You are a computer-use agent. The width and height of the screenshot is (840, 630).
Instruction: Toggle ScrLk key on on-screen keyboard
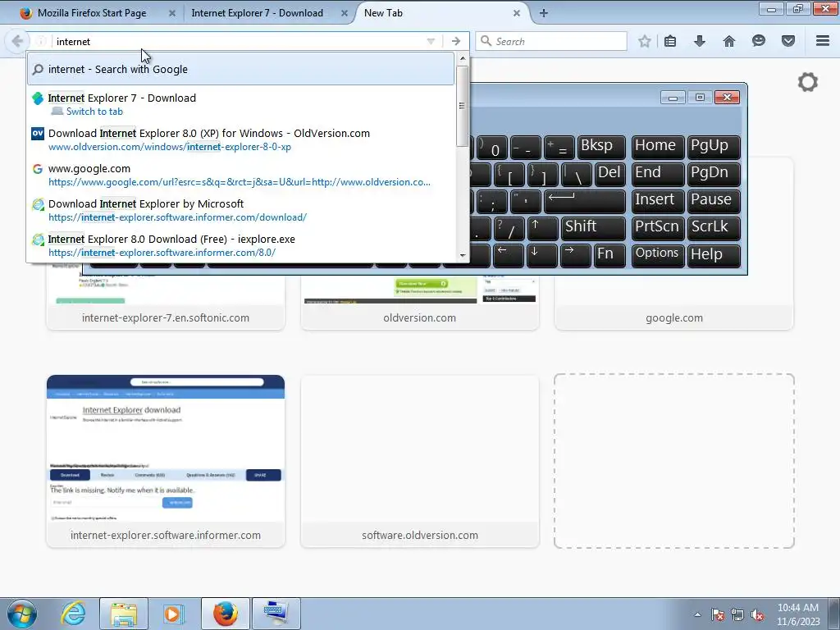click(714, 228)
